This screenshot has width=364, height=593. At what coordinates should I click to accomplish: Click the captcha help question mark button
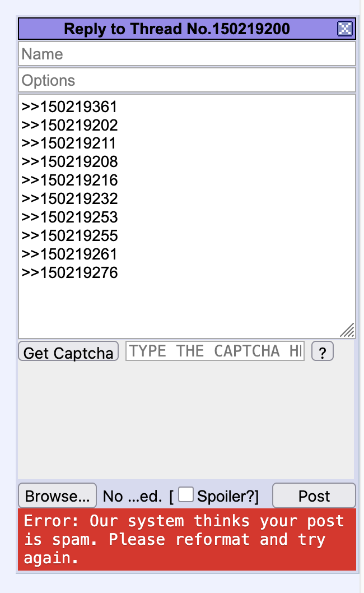coord(323,351)
